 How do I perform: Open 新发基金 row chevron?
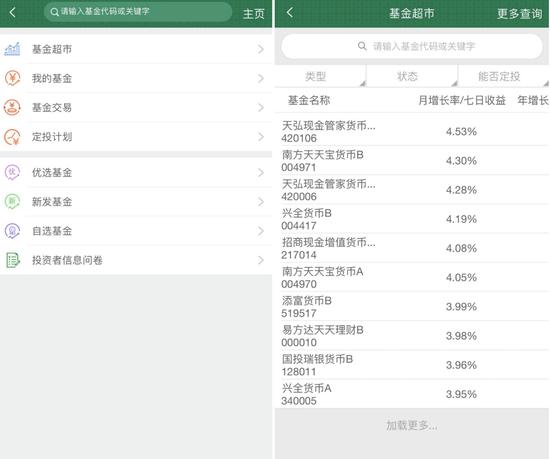(x=261, y=202)
